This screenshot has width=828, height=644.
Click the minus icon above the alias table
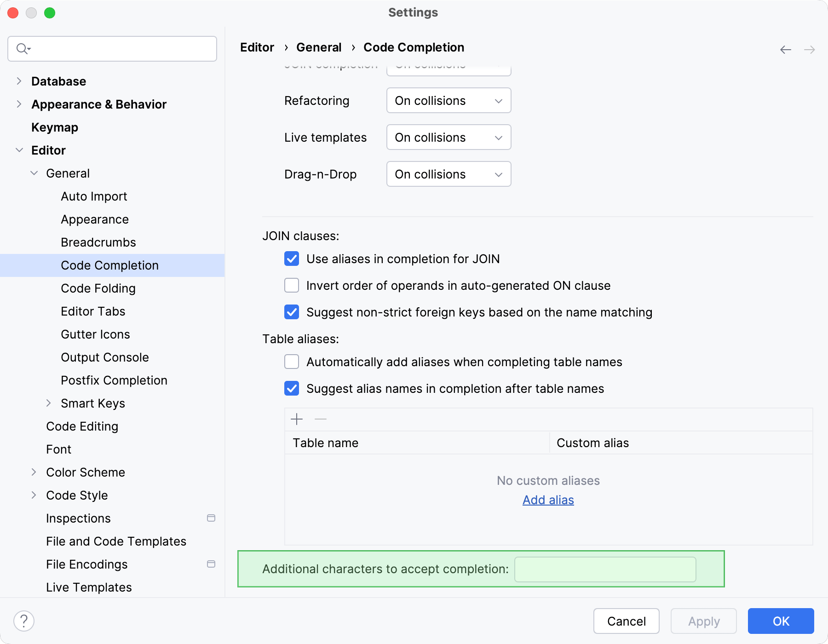click(x=321, y=419)
